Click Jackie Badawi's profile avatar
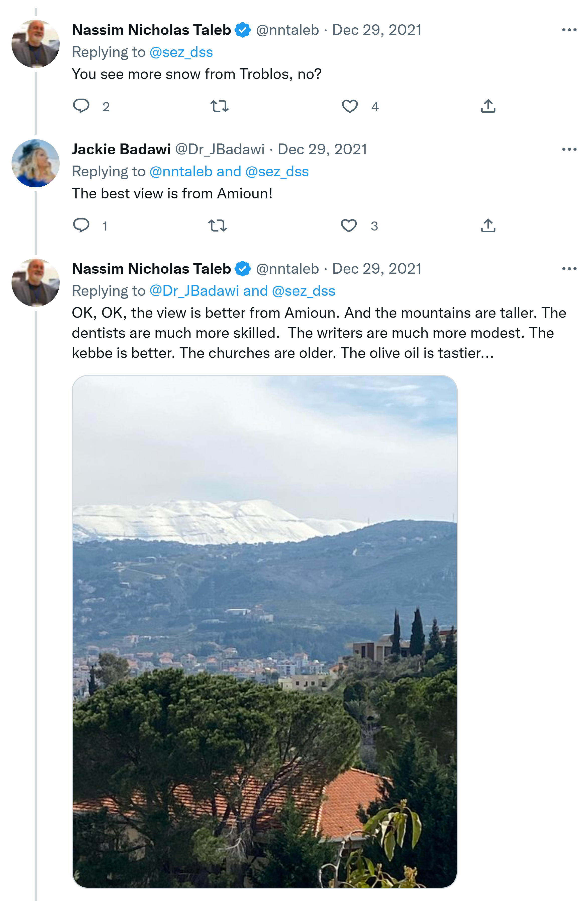This screenshot has height=901, width=588. 36,163
